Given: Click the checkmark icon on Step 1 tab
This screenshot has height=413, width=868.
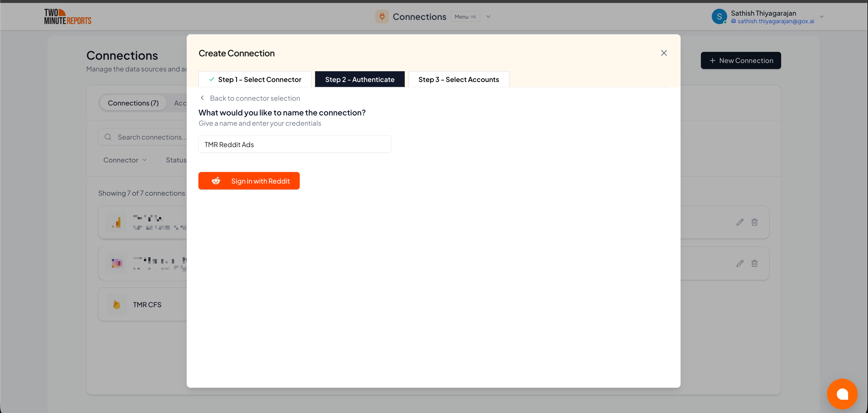Looking at the screenshot, I should click(212, 79).
